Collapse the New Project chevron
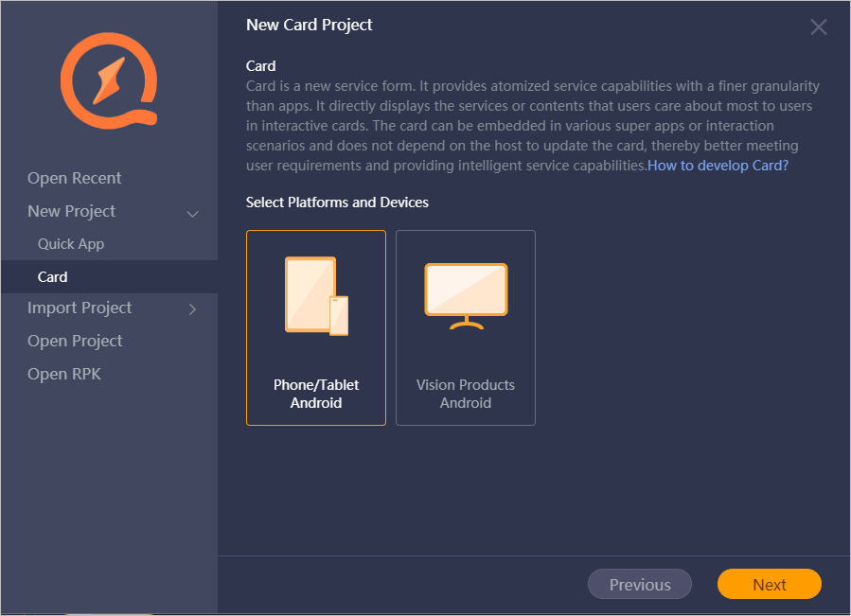This screenshot has width=851, height=616. click(x=193, y=214)
